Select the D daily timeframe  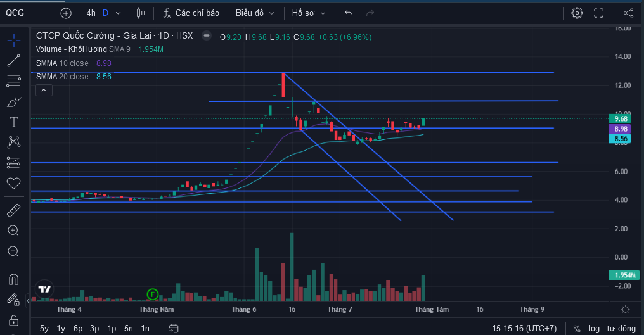tap(106, 13)
